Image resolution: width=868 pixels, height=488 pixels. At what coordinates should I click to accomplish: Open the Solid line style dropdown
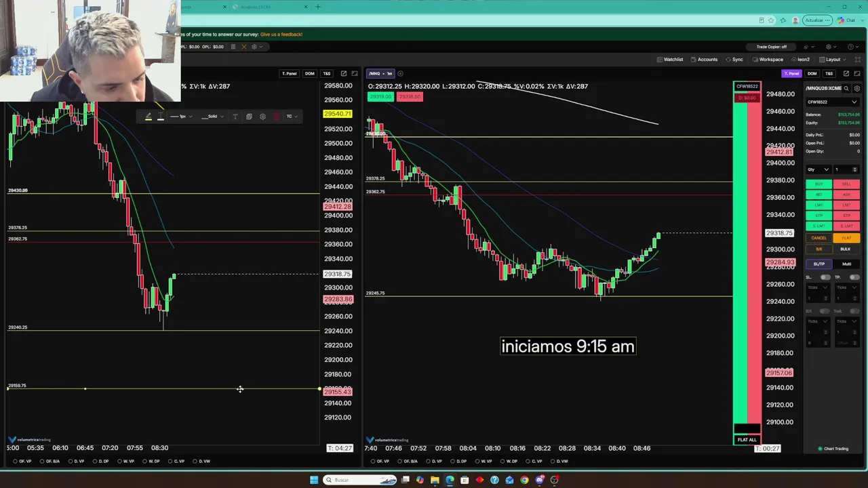point(212,117)
